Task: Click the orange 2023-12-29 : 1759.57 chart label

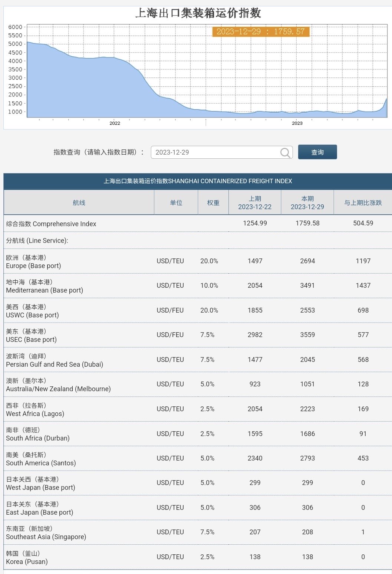Action: [x=261, y=32]
